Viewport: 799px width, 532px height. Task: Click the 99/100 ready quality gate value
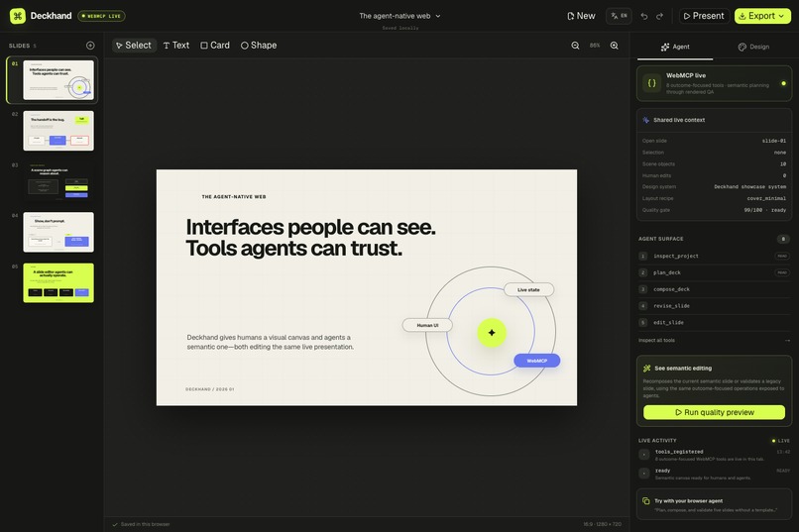point(765,210)
